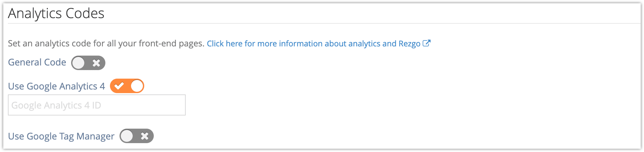Focus the Google Analytics 4 ID input field
This screenshot has width=644, height=152.
97,105
